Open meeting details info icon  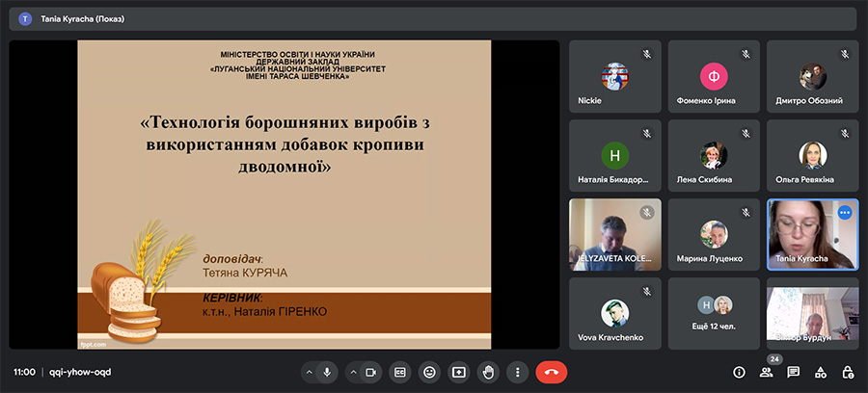click(739, 372)
